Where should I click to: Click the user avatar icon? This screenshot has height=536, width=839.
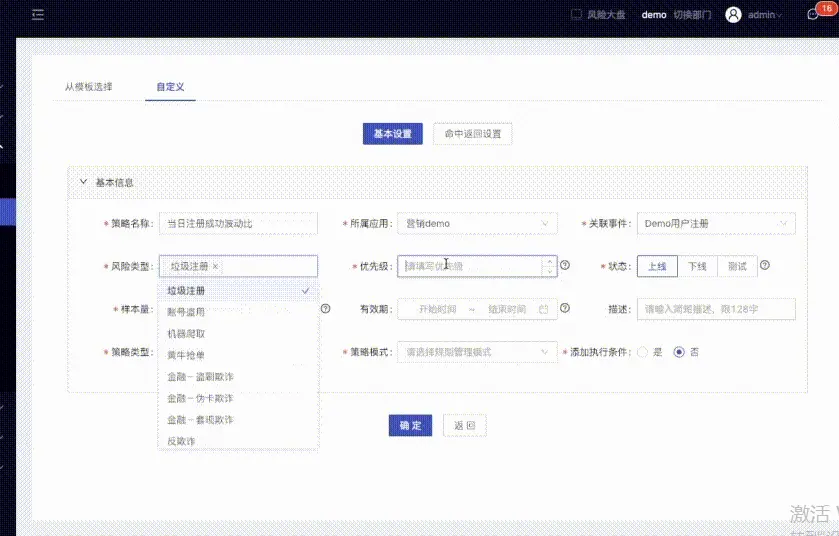coord(733,14)
